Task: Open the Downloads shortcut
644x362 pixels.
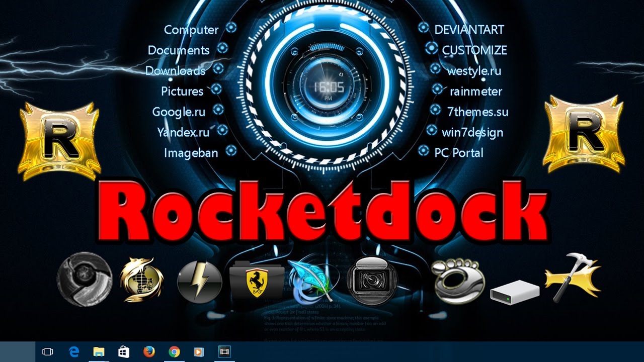Action: 176,71
